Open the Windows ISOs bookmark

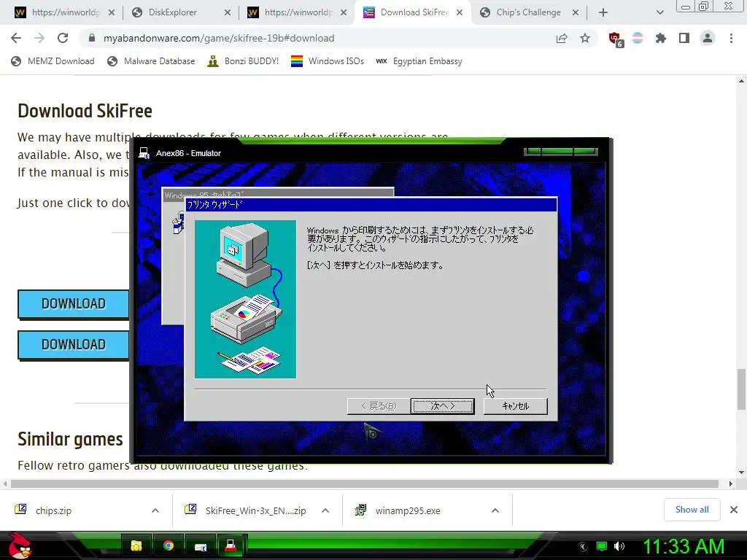click(328, 61)
